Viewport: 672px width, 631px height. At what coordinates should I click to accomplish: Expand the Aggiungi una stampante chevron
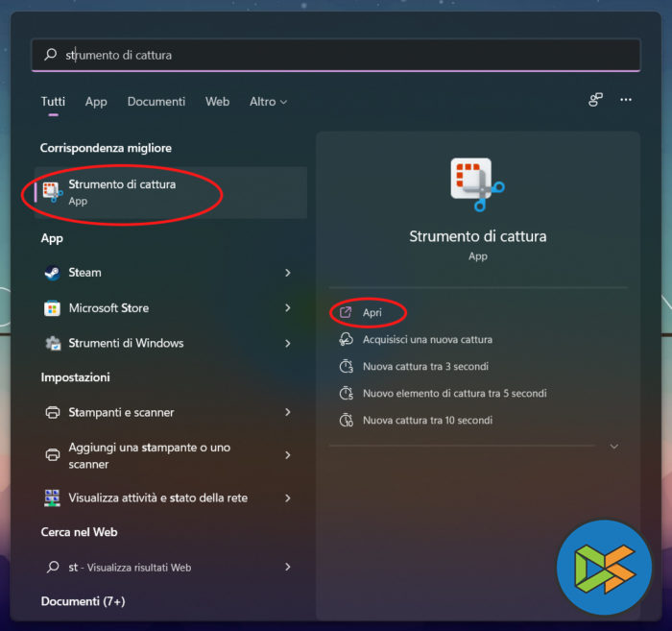pyautogui.click(x=288, y=455)
